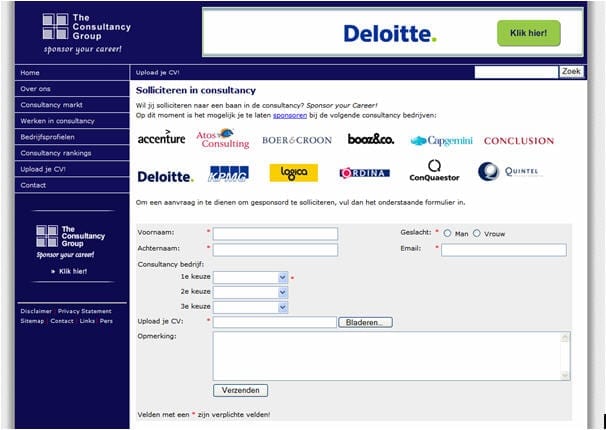This screenshot has width=606, height=430.
Task: Click the Opmerking scrollbar down arrow
Action: point(565,375)
